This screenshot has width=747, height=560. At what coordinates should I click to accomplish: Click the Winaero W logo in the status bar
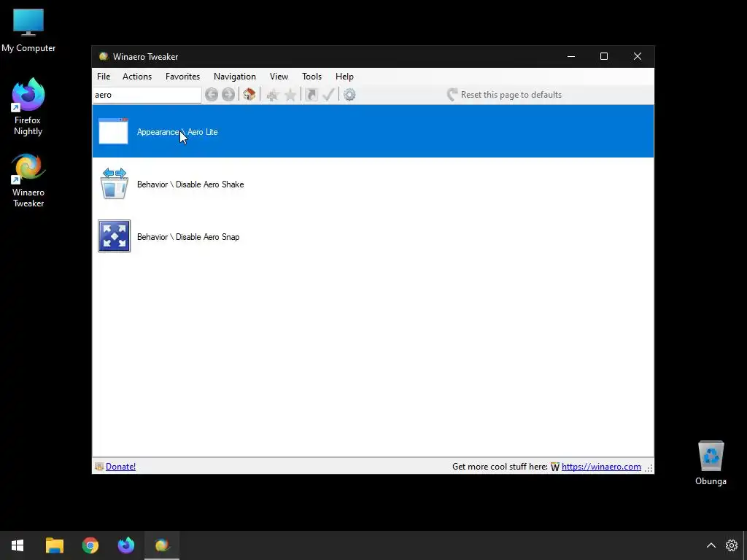[x=555, y=467]
